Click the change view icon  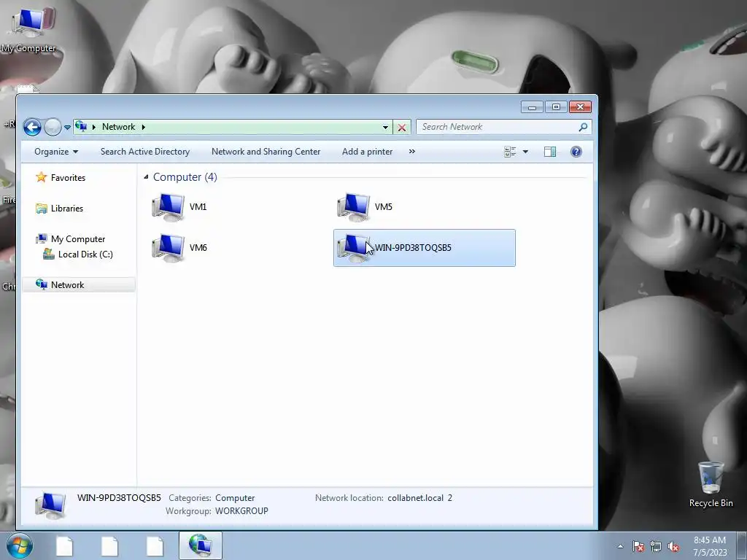click(510, 152)
